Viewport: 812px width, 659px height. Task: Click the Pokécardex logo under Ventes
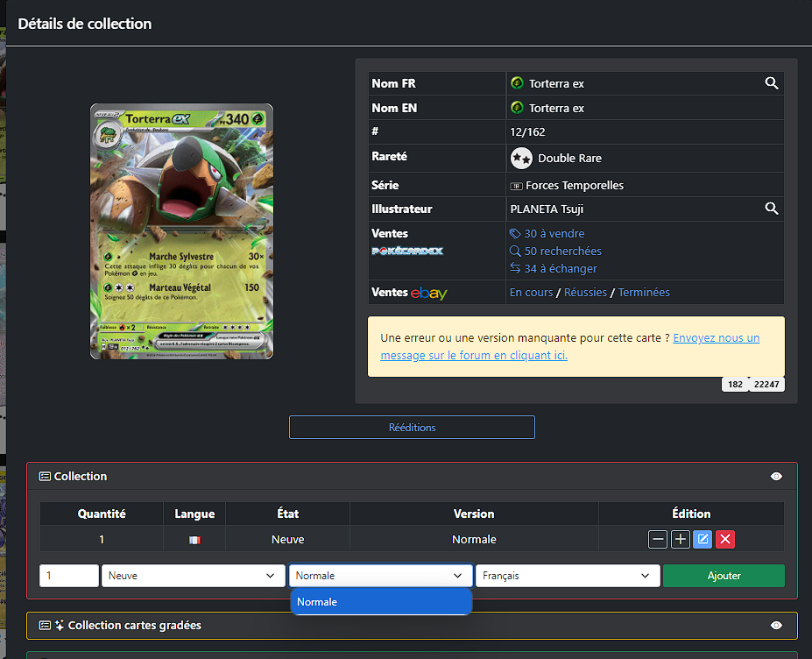click(407, 252)
